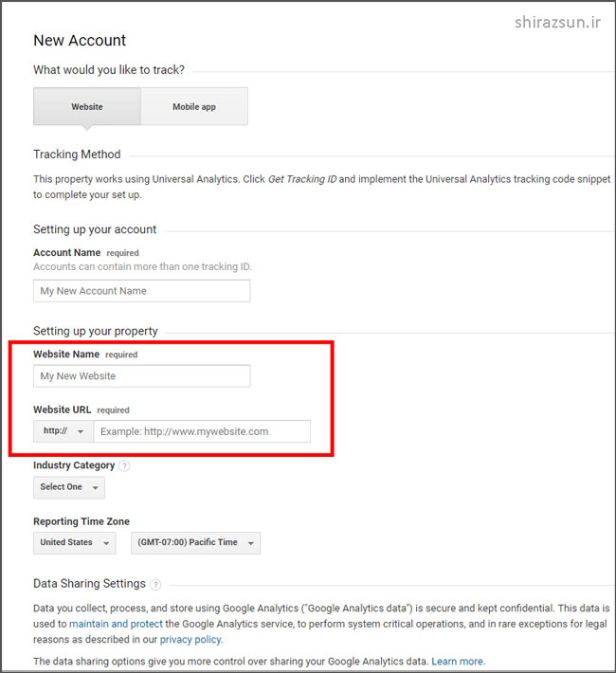Click the Website URL field label
616x673 pixels.
click(63, 410)
